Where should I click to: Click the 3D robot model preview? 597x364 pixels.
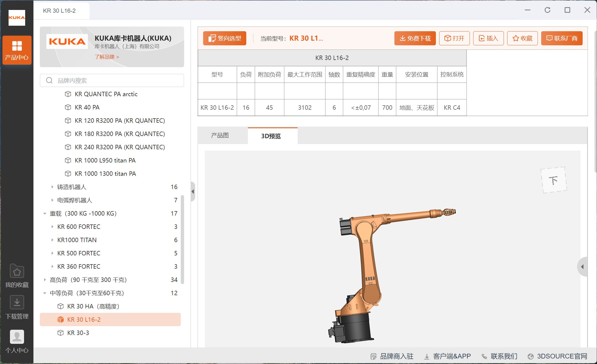(392, 276)
